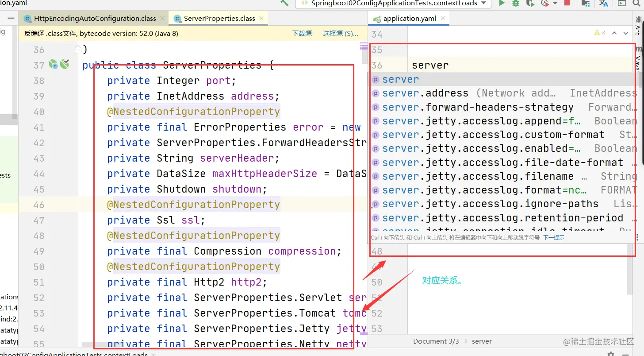Click the 'serverHeader' field on line 43
644x356 pixels.
click(237, 158)
